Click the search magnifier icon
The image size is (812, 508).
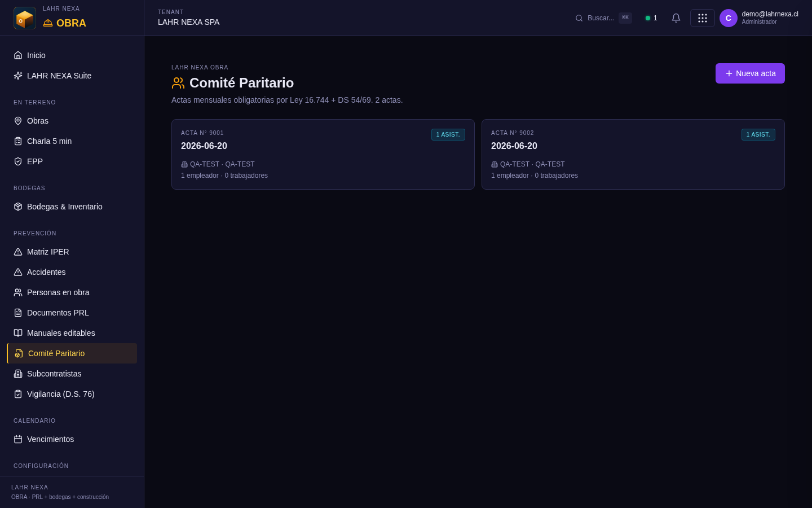click(x=579, y=18)
